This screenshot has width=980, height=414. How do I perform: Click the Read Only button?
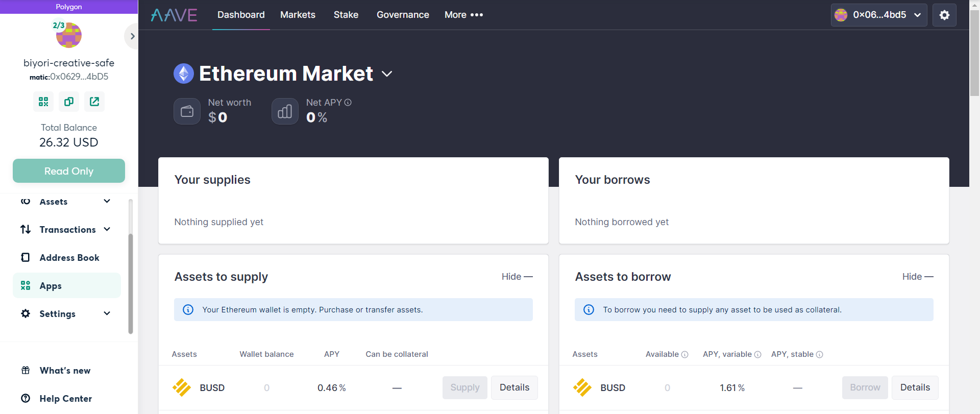coord(69,171)
